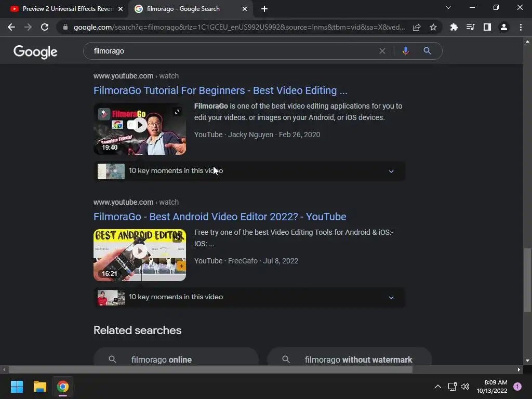Search related 'filmorago online'

tap(176, 357)
